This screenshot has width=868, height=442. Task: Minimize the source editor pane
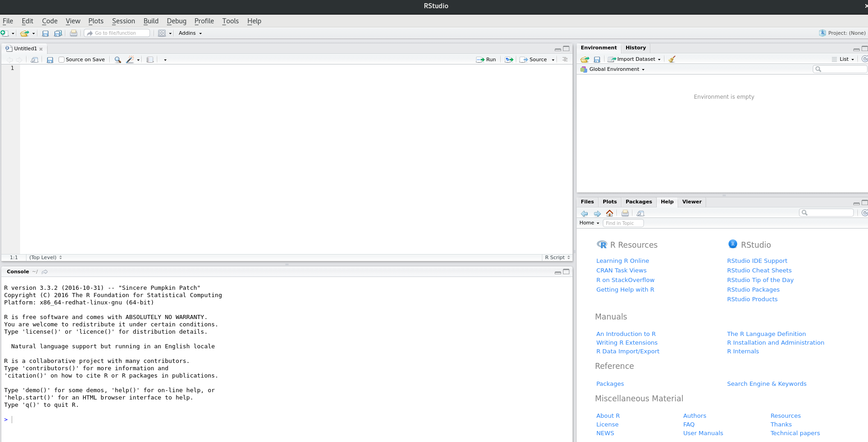(557, 49)
